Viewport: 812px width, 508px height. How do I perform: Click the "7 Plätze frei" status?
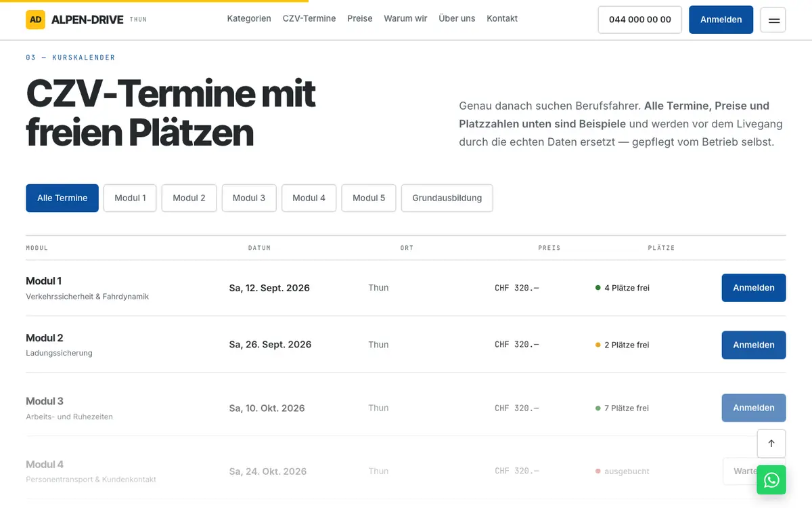[623, 408]
